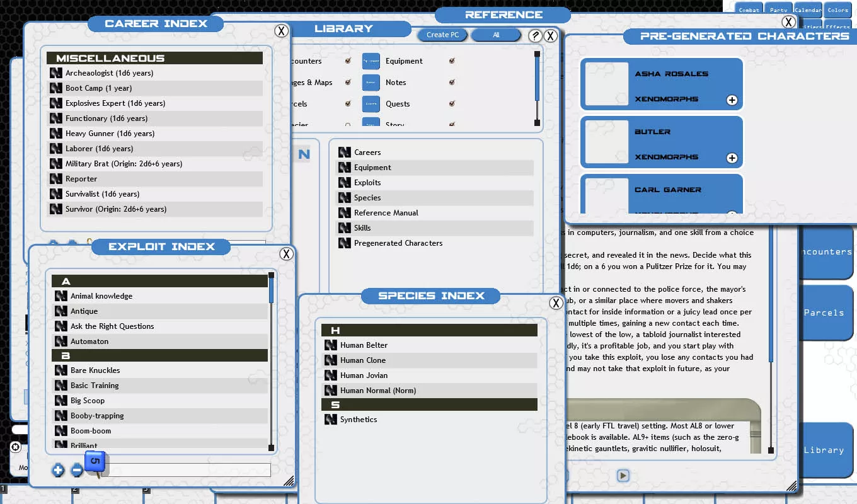This screenshot has width=857, height=504.
Task: Open the All filter in Library header
Action: (496, 35)
